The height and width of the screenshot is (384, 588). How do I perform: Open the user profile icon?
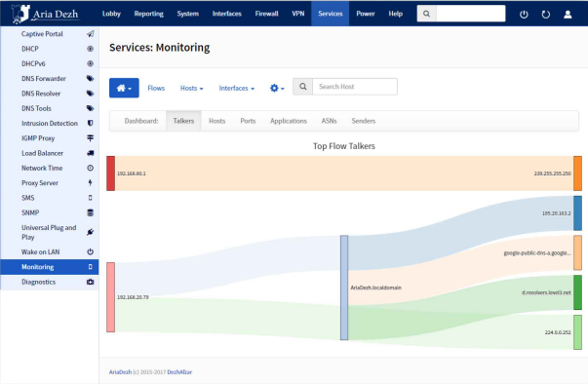click(x=568, y=15)
